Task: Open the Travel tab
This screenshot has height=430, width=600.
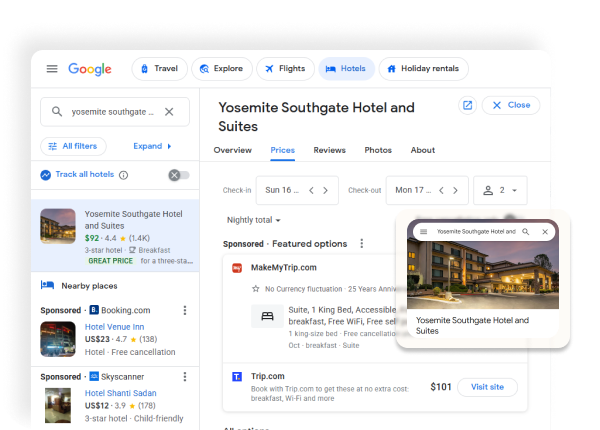Action: 160,69
